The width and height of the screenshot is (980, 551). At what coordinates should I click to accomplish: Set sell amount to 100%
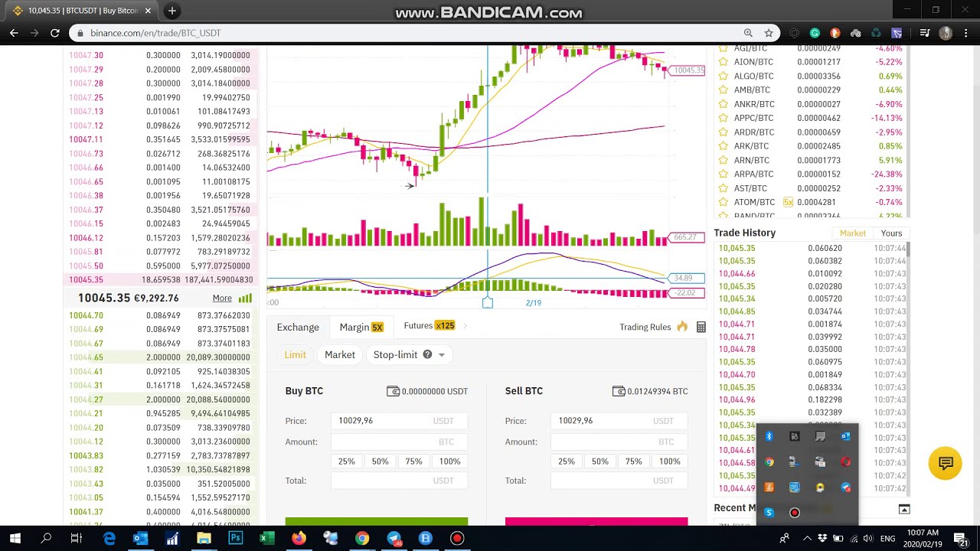click(x=669, y=461)
